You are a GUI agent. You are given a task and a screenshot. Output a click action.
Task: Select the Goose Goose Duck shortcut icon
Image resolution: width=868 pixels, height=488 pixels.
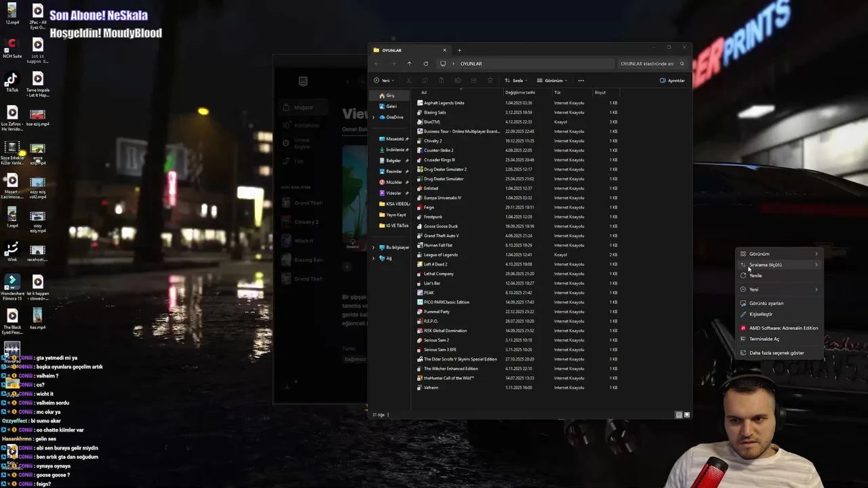420,226
